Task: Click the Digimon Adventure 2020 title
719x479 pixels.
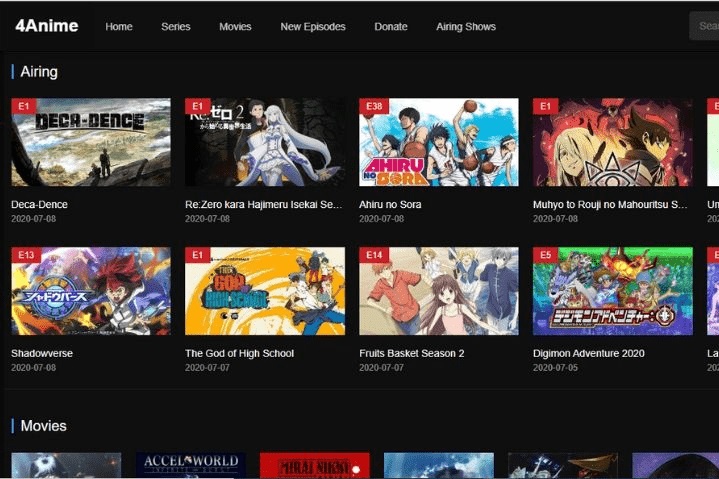Action: coord(589,353)
